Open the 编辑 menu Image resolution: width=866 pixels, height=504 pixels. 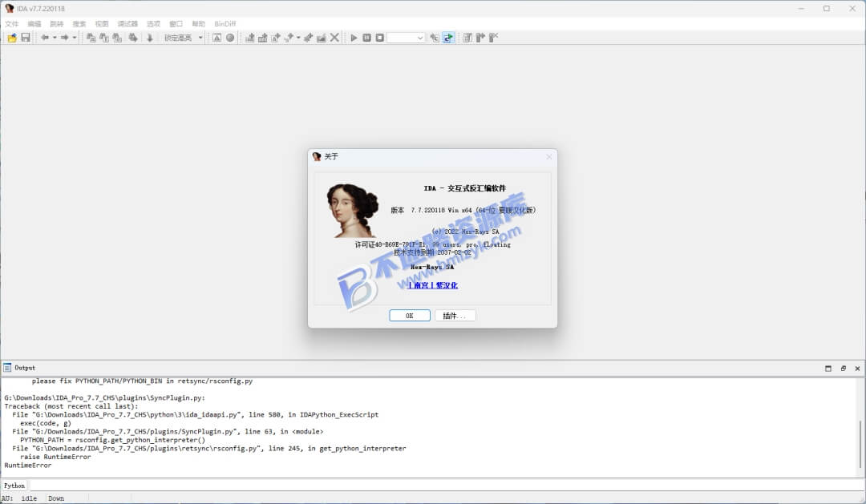pyautogui.click(x=34, y=24)
